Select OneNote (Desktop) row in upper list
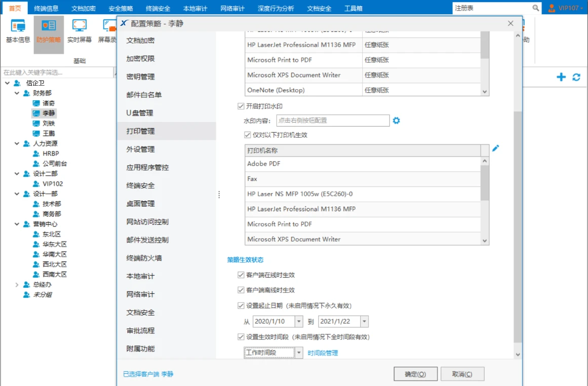Screen dimensions: 588x386 click(363, 90)
